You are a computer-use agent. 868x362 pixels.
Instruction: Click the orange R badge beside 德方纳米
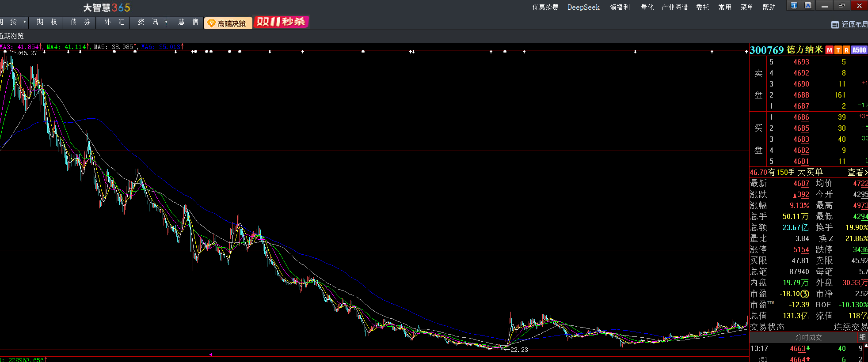pyautogui.click(x=846, y=50)
